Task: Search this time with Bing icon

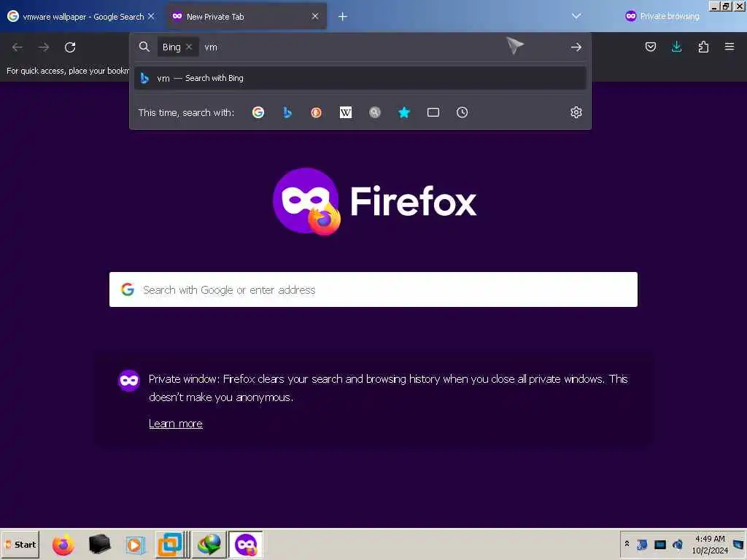Action: pyautogui.click(x=287, y=112)
